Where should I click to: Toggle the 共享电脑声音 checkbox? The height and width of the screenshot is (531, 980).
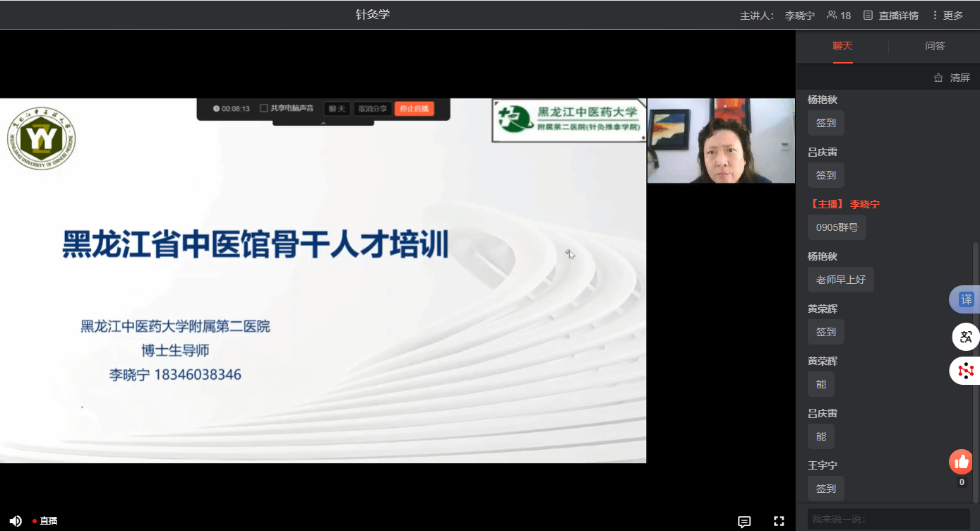click(264, 109)
